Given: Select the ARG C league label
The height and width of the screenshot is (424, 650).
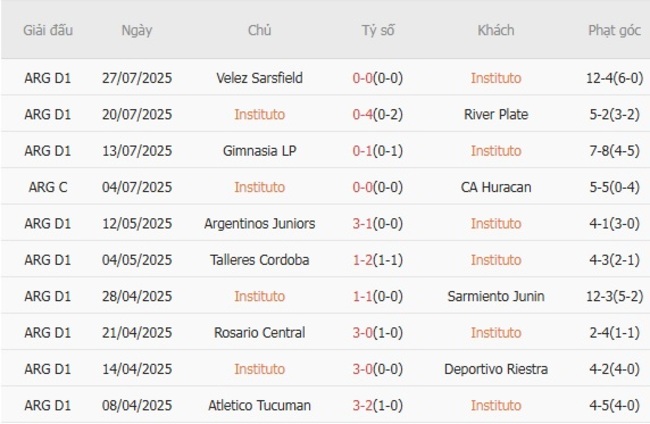Looking at the screenshot, I should click(48, 187).
